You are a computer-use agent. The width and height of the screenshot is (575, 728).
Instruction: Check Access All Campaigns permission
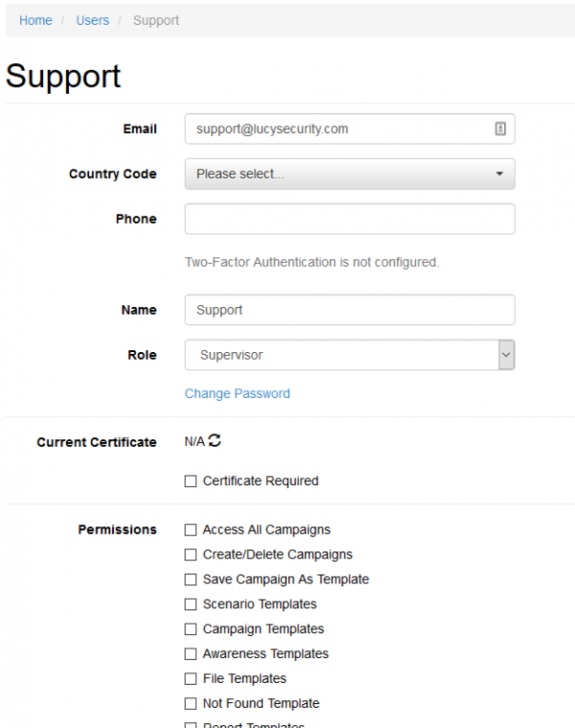tap(191, 529)
